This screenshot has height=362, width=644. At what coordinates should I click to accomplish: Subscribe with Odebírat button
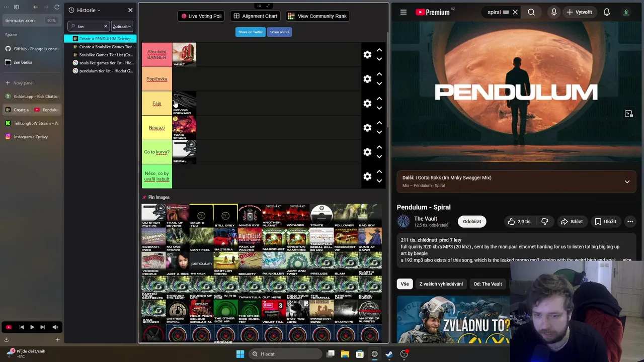[x=472, y=222]
